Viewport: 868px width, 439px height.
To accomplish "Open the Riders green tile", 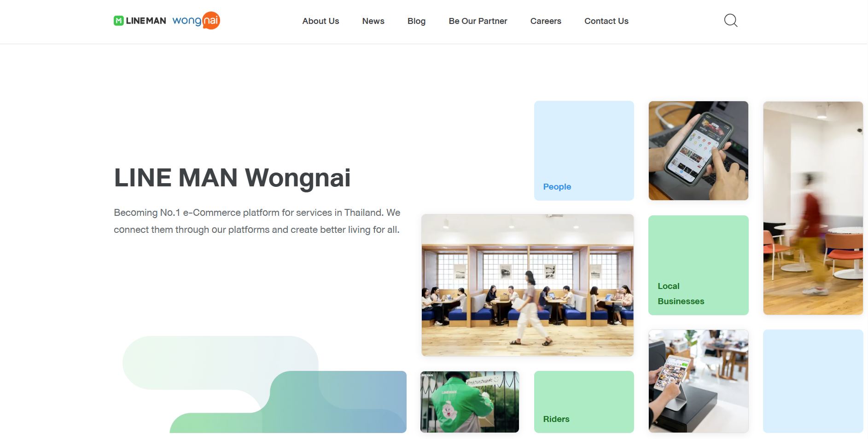I will (584, 402).
